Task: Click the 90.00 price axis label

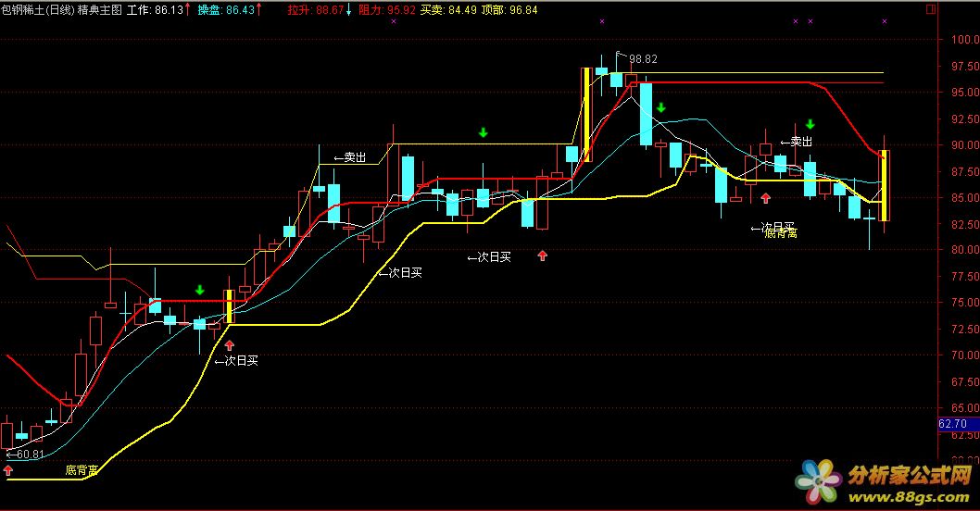Action: [965, 145]
